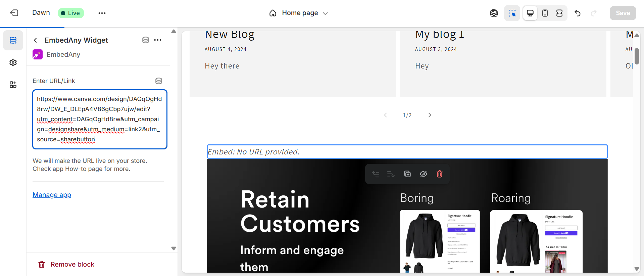Delete block using red trash icon
This screenshot has width=644, height=276.
(439, 174)
